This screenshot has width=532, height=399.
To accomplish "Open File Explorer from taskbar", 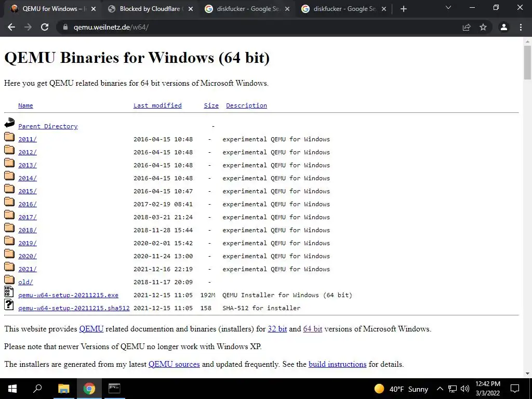I will point(64,389).
